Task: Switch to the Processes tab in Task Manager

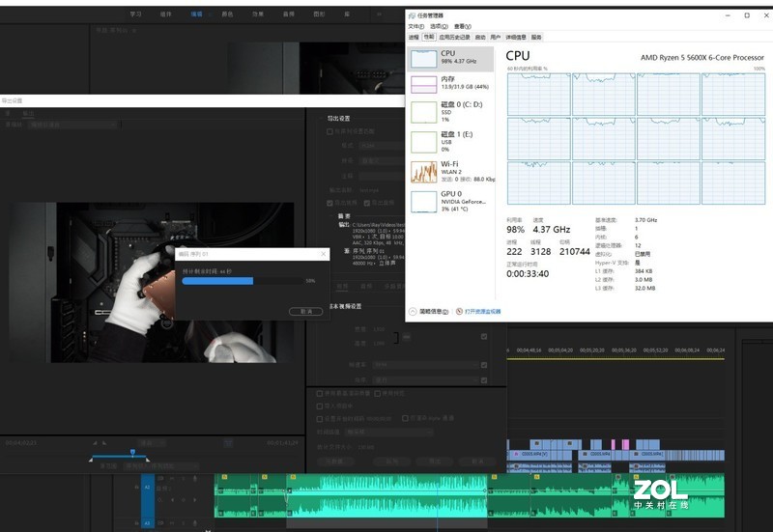Action: point(414,37)
